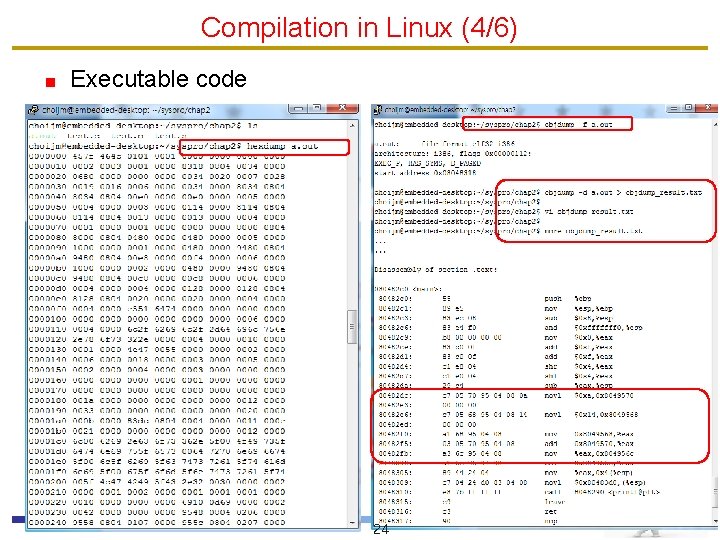Maximize the left hexdump terminal window
This screenshot has width=720, height=540.
(317, 108)
